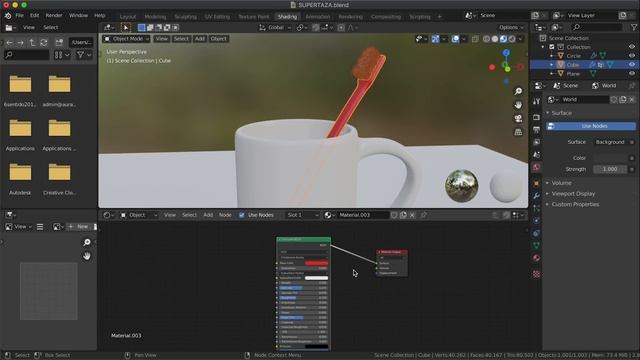
Task: Create new folder icon in file browser
Action: 59,42
